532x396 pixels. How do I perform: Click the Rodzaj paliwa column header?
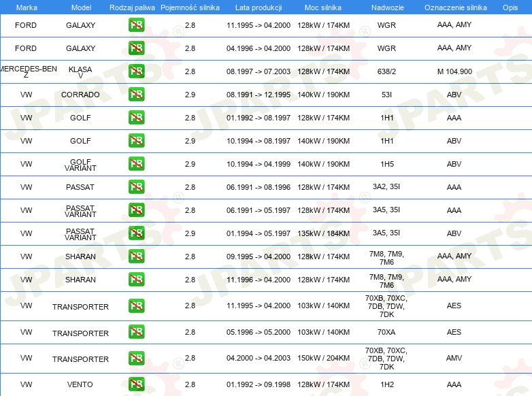point(132,7)
